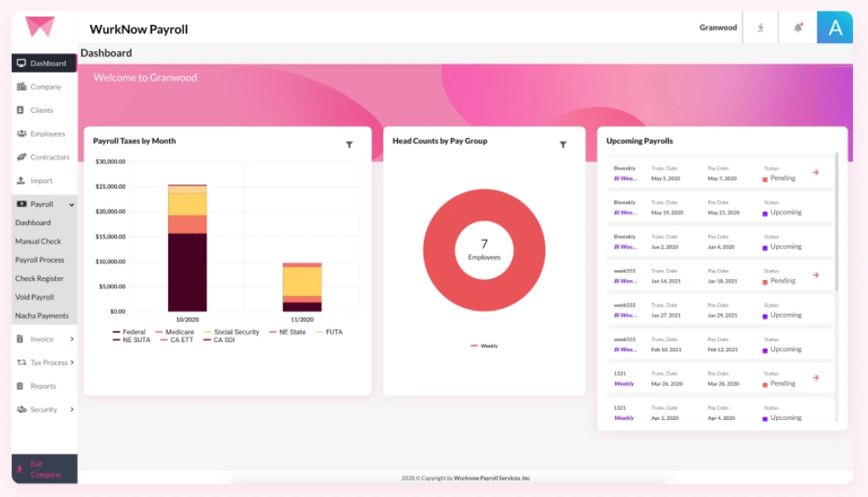The height and width of the screenshot is (497, 868).
Task: Open Nacha Payments submenu item
Action: coord(41,316)
